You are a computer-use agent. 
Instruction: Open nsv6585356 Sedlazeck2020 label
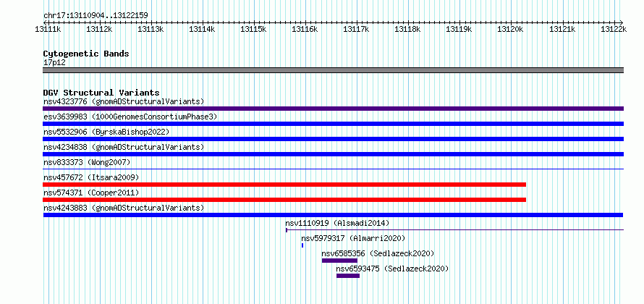click(378, 253)
